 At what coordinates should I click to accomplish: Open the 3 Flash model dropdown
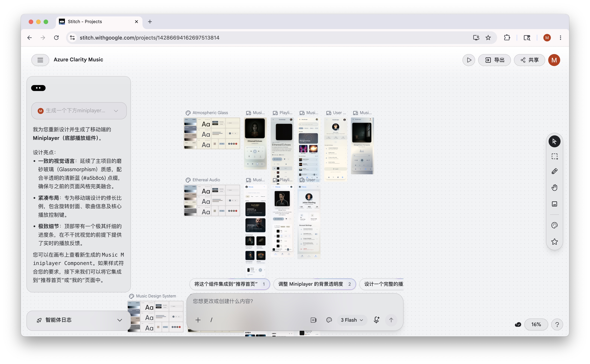[x=352, y=320]
